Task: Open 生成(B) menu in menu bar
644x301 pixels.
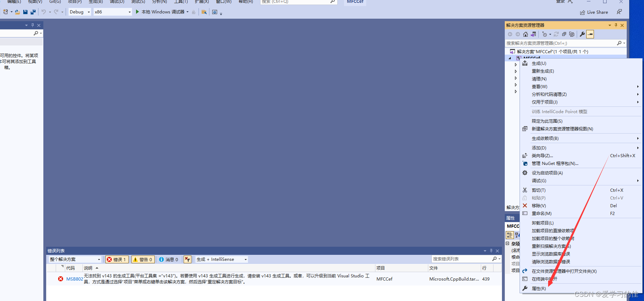Action: click(96, 2)
